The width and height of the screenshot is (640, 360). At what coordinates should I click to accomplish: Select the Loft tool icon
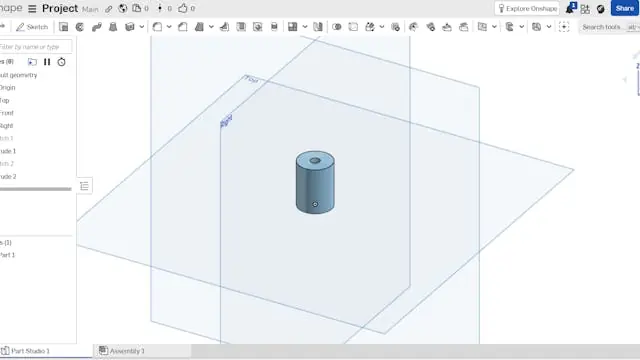pos(113,27)
